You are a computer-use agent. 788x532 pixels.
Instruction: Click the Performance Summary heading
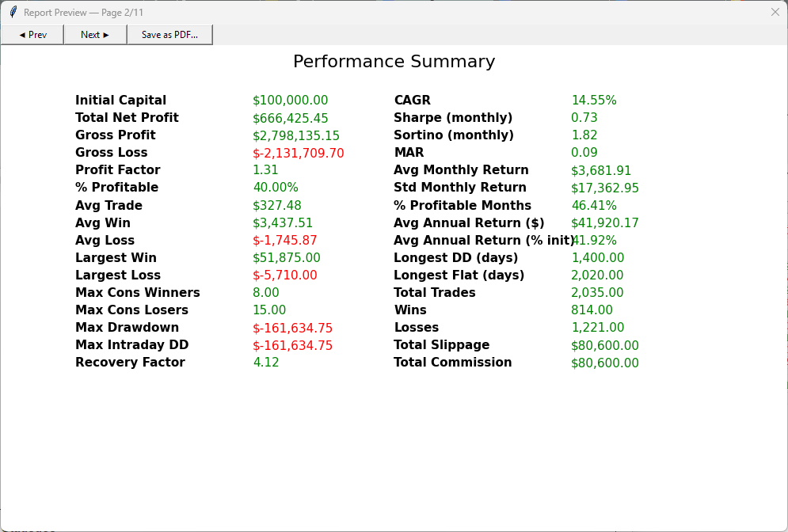point(394,61)
